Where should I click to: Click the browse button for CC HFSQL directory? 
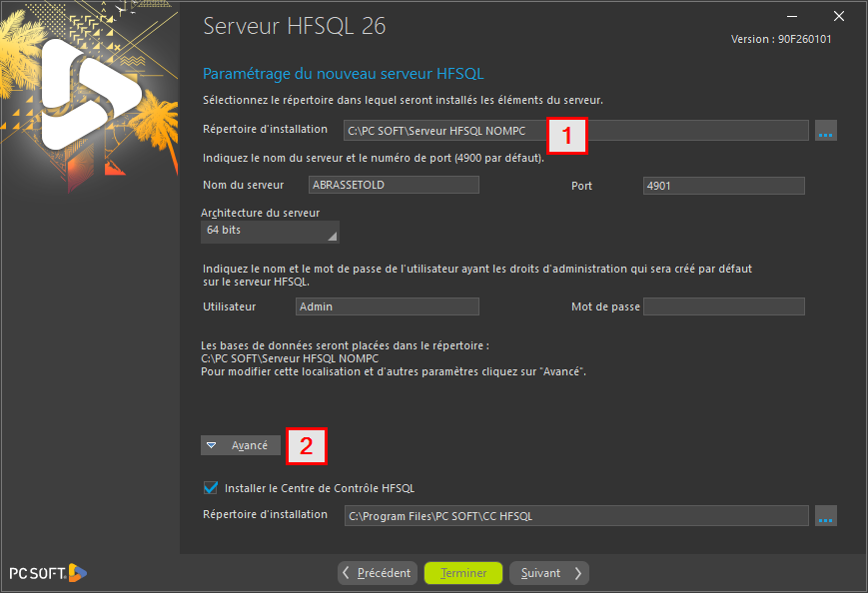pos(825,516)
